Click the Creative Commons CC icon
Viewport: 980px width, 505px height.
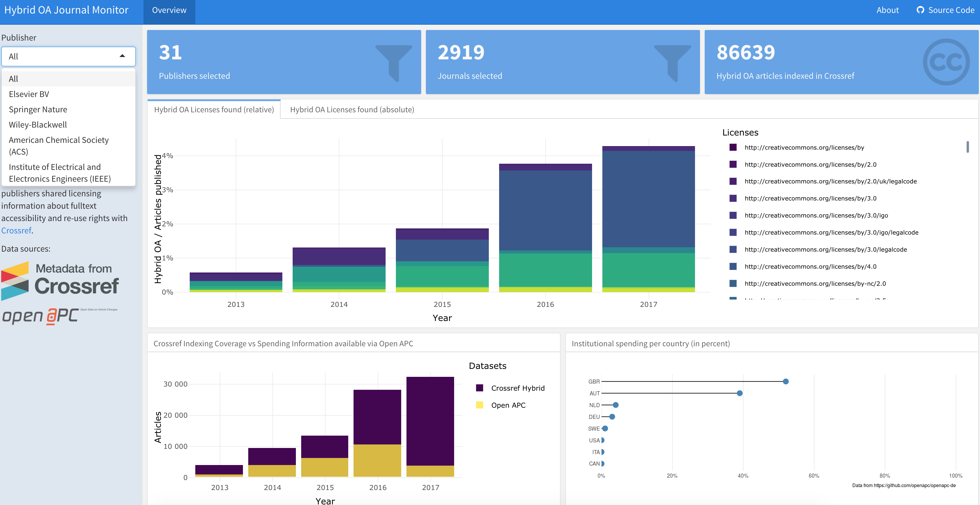click(946, 62)
